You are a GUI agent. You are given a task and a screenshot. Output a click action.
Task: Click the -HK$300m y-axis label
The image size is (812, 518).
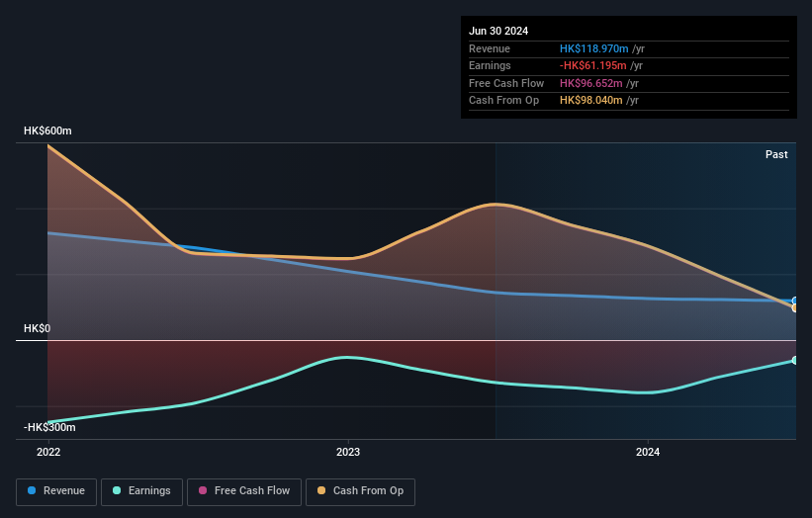[x=49, y=427]
